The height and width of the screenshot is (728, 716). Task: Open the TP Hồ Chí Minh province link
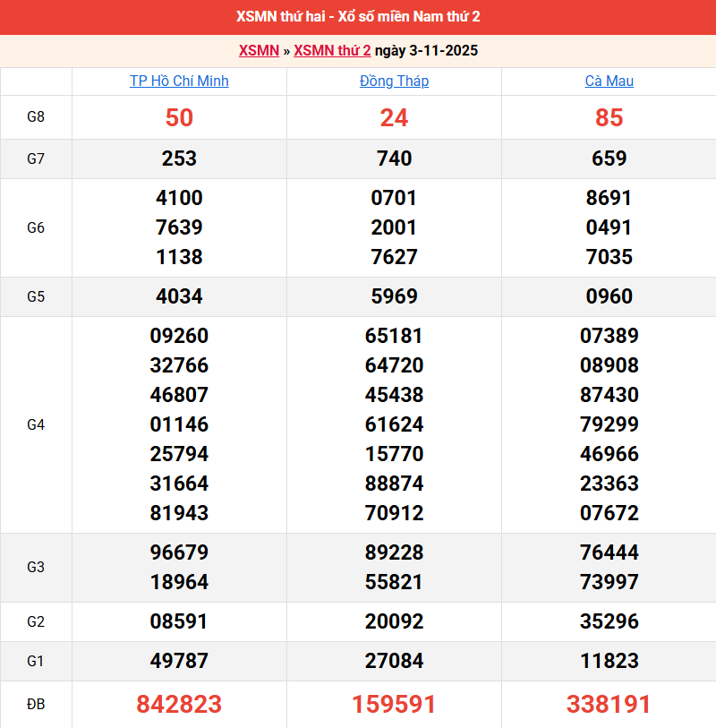[x=179, y=81]
